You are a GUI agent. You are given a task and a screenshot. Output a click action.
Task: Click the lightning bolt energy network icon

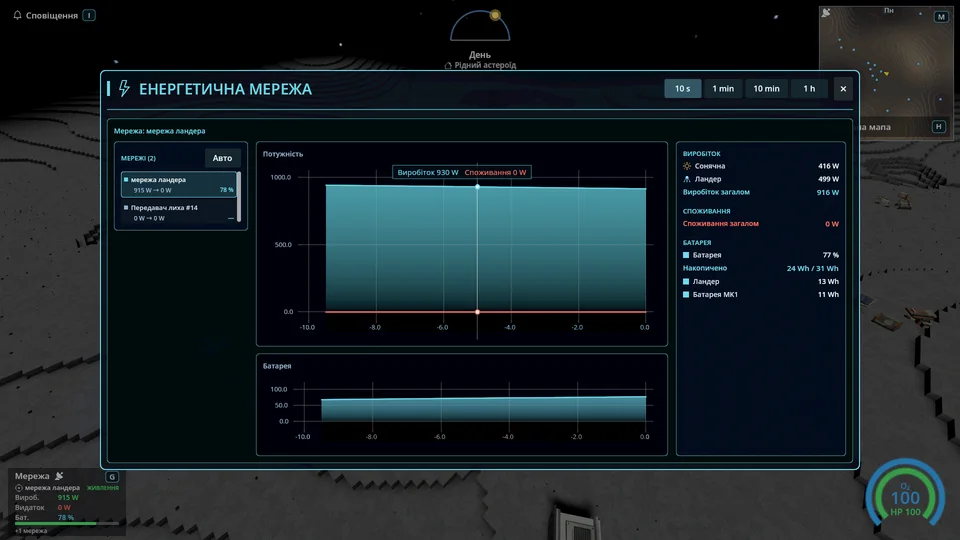click(x=124, y=89)
